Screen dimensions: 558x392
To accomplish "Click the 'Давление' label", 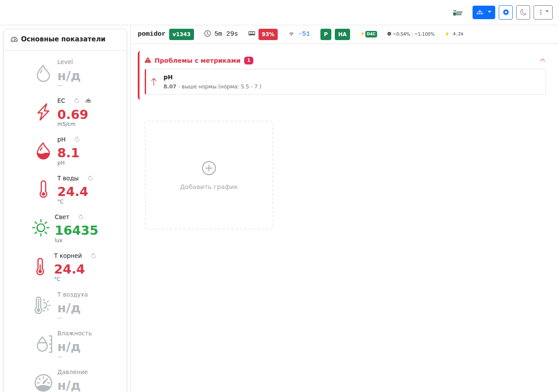I will click(72, 372).
